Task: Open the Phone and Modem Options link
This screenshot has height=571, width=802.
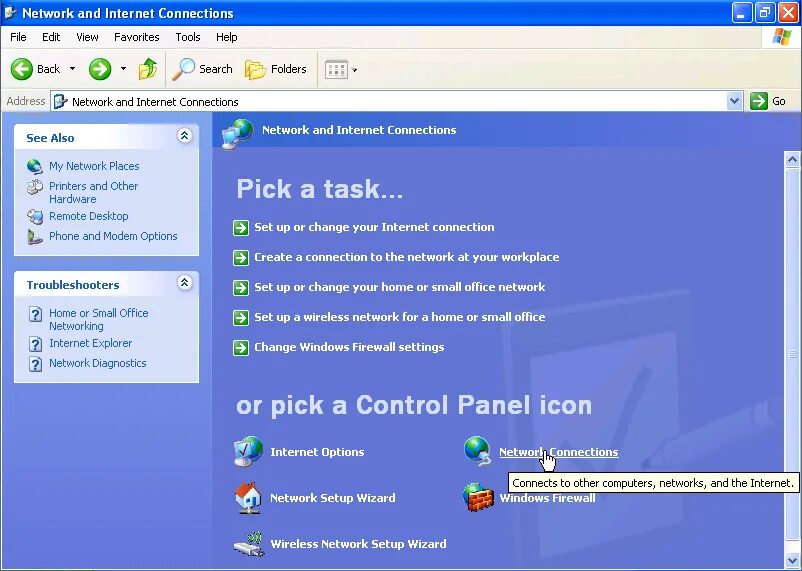Action: pos(113,236)
